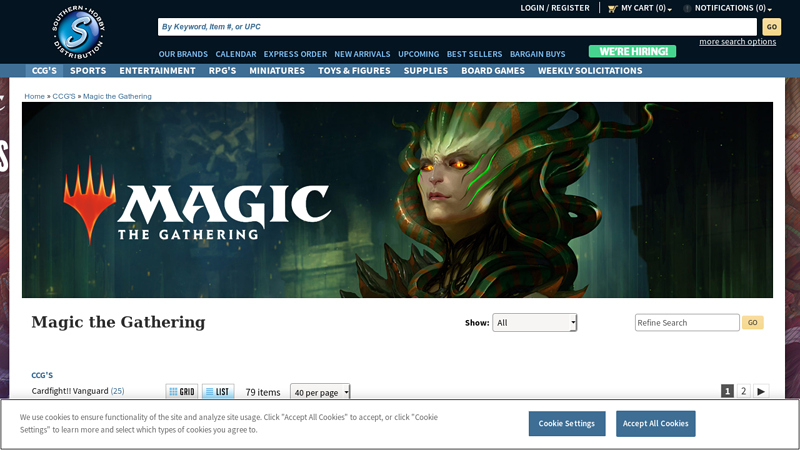This screenshot has width=800, height=450.
Task: Select results page 1
Action: (727, 391)
